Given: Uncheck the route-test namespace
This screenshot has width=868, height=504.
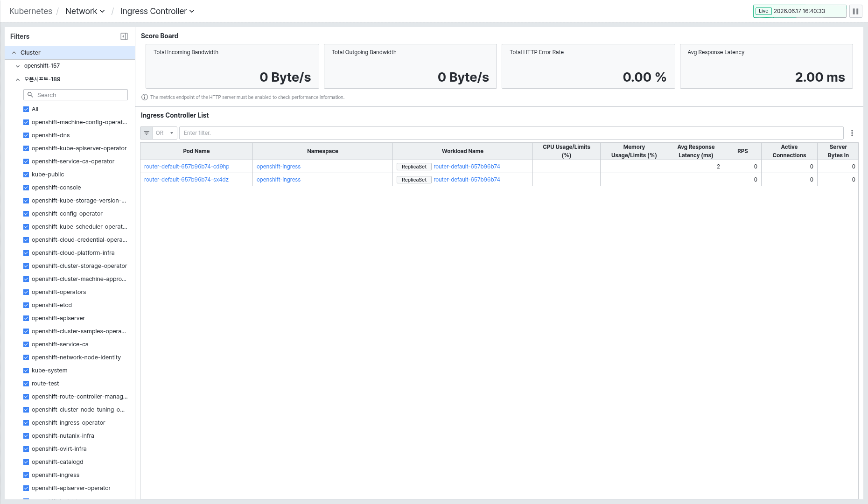Looking at the screenshot, I should point(26,384).
